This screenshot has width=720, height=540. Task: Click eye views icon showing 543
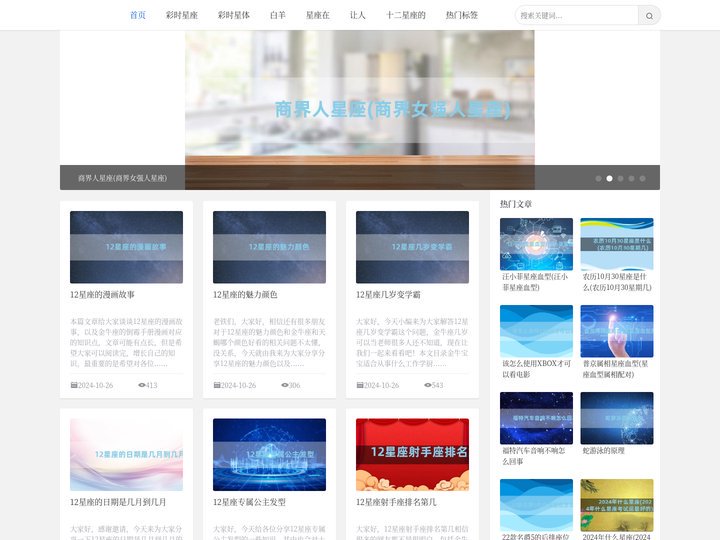tap(428, 385)
